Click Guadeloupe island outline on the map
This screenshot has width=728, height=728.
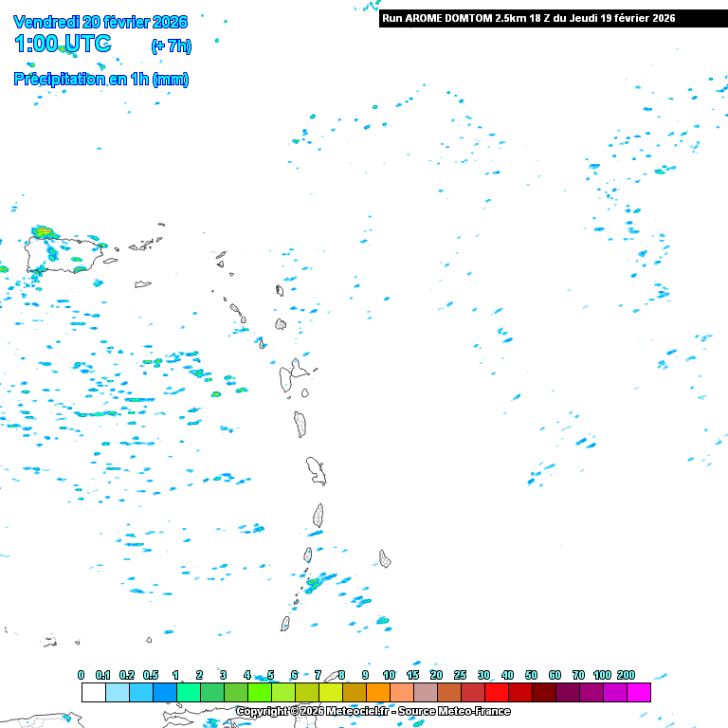[x=292, y=376]
